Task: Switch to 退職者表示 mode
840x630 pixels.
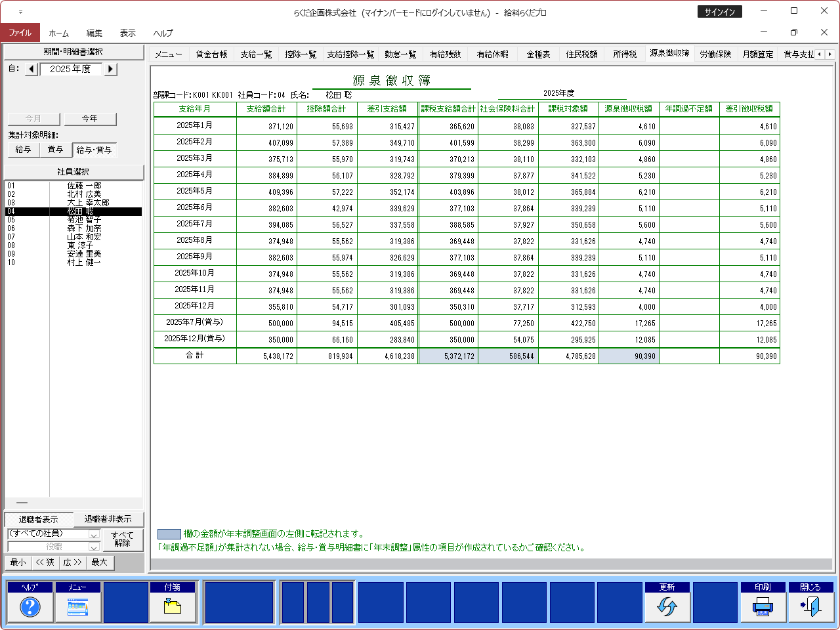Action: (x=38, y=519)
